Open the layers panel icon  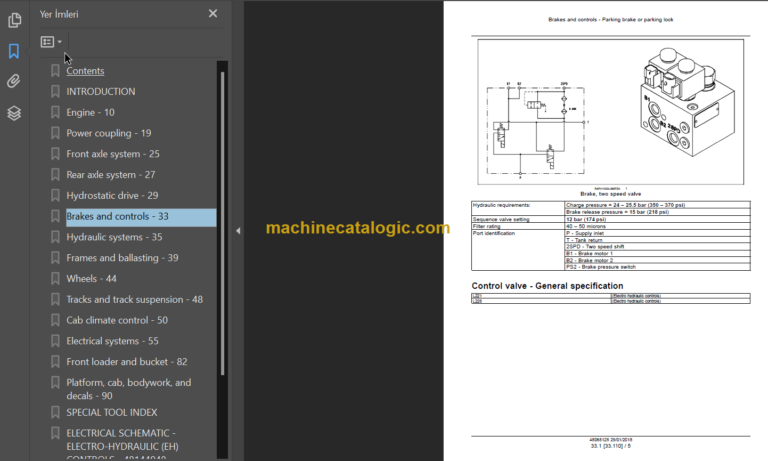tap(14, 113)
